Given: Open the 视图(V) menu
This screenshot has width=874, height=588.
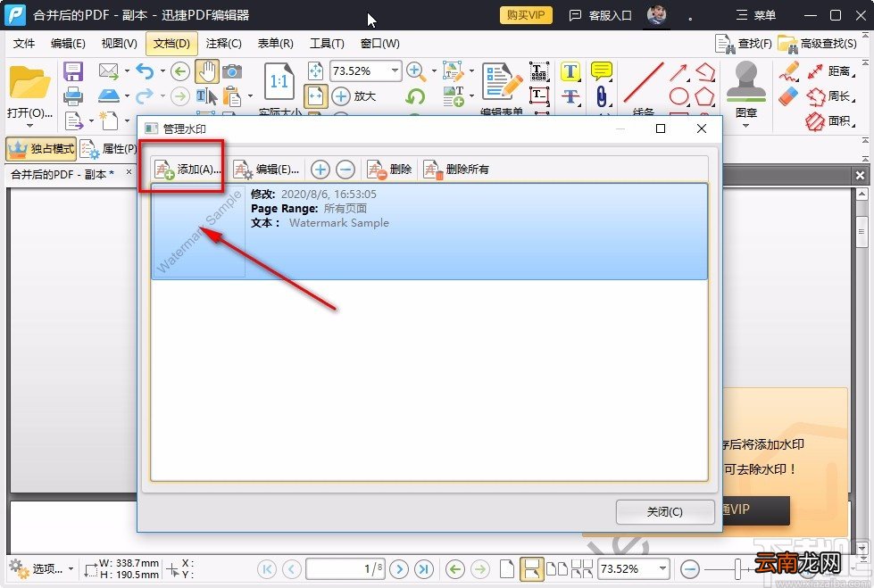Looking at the screenshot, I should pyautogui.click(x=120, y=44).
